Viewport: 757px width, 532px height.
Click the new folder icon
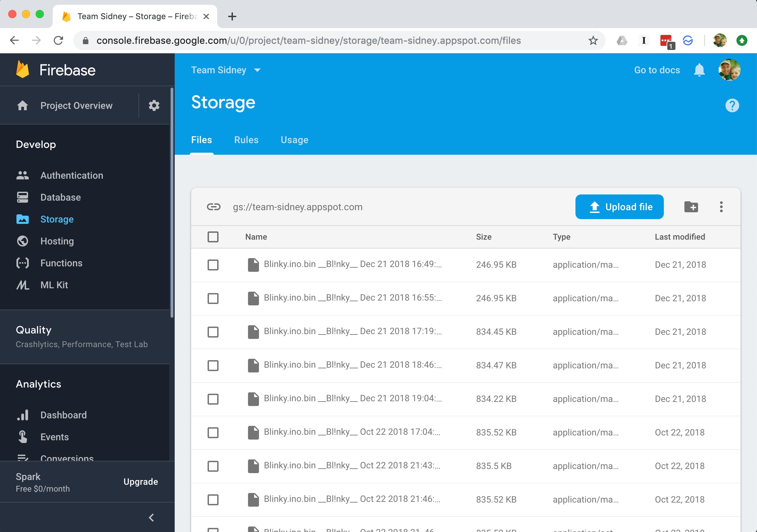point(691,207)
